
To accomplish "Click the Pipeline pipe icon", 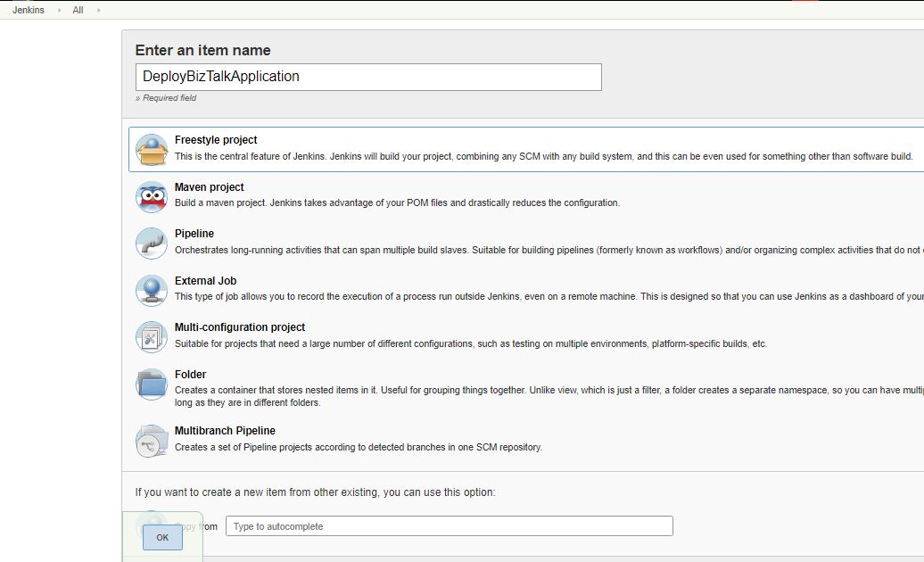I will (152, 244).
